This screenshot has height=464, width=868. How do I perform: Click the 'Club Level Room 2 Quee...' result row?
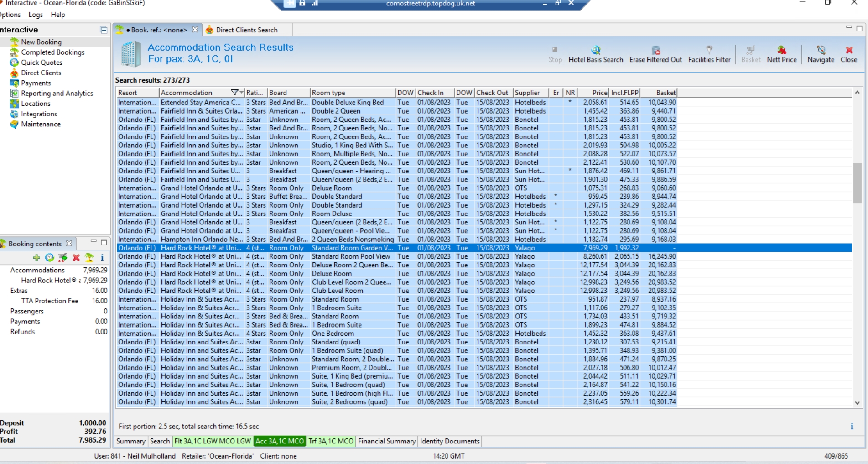[x=484, y=282]
